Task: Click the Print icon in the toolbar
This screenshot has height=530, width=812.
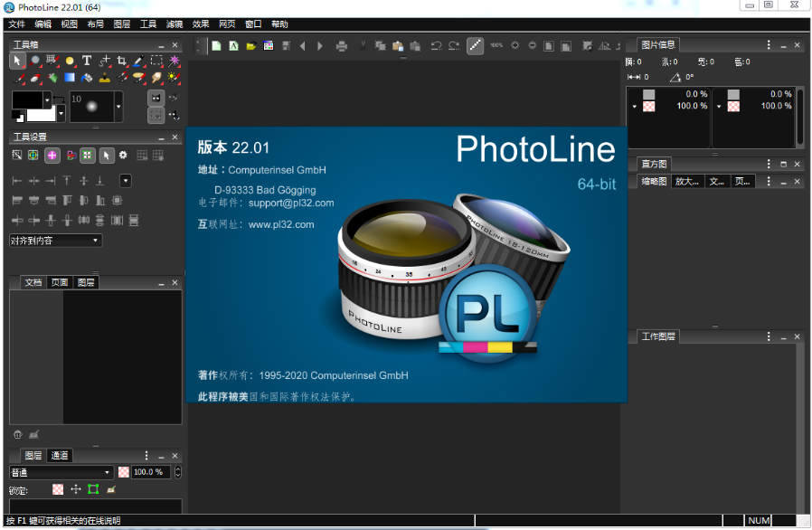Action: click(341, 45)
